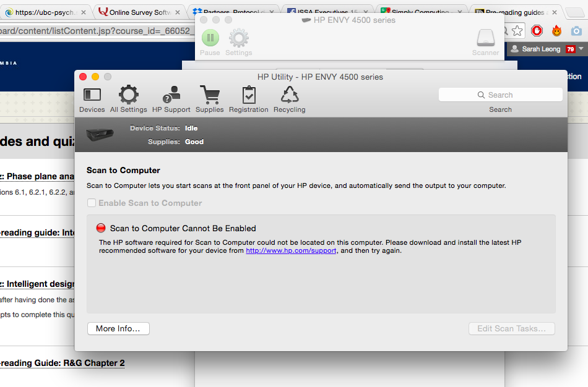Switch to the ubc-psych browser tab

(45, 12)
